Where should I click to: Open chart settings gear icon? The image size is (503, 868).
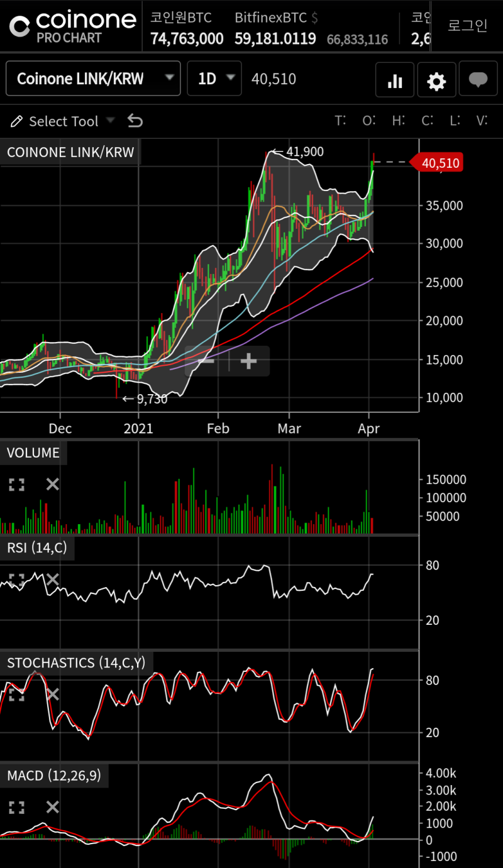click(436, 80)
